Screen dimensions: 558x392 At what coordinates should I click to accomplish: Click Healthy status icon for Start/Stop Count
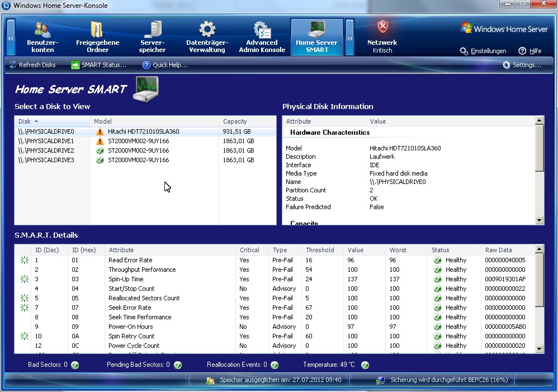point(438,289)
